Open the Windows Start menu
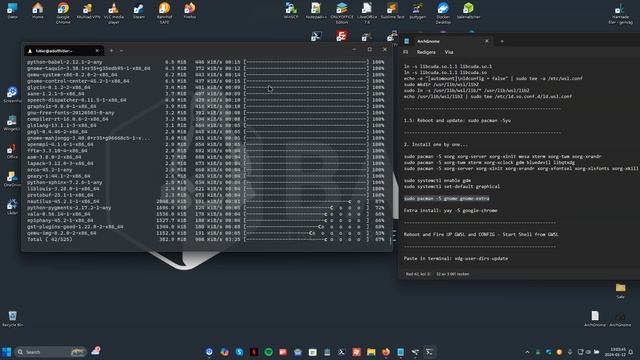 click(7, 352)
